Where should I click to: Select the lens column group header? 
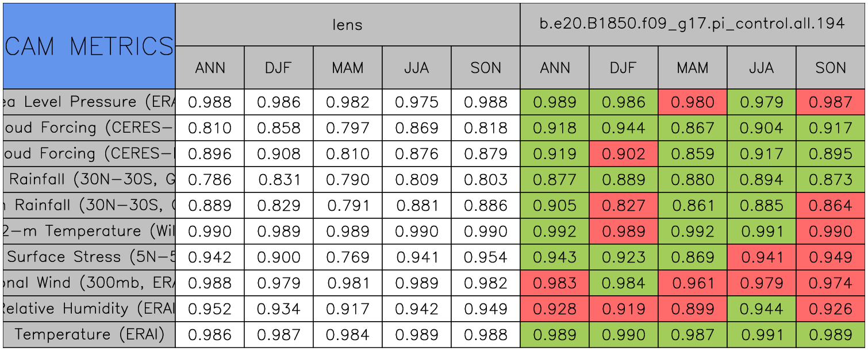point(347,24)
